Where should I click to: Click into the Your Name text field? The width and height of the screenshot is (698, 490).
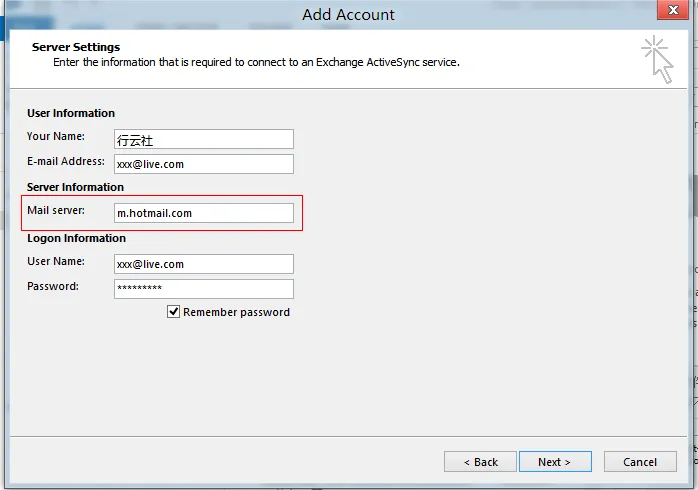(204, 139)
